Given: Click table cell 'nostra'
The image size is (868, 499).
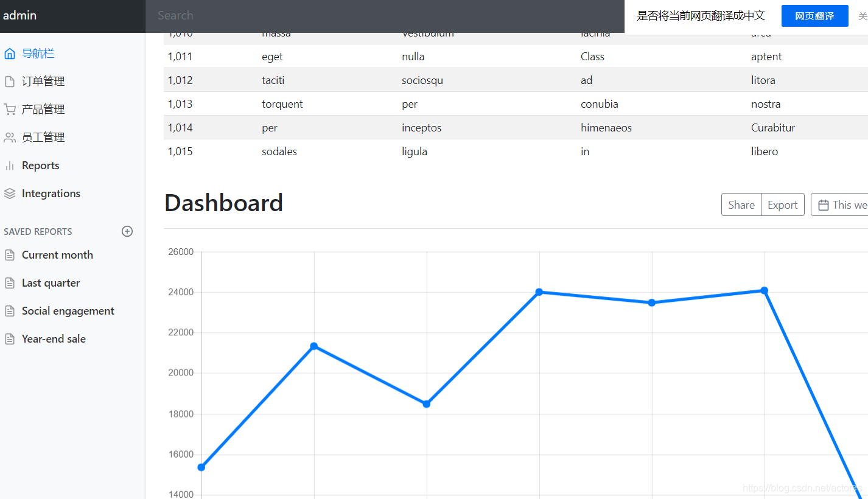Looking at the screenshot, I should pyautogui.click(x=766, y=104).
